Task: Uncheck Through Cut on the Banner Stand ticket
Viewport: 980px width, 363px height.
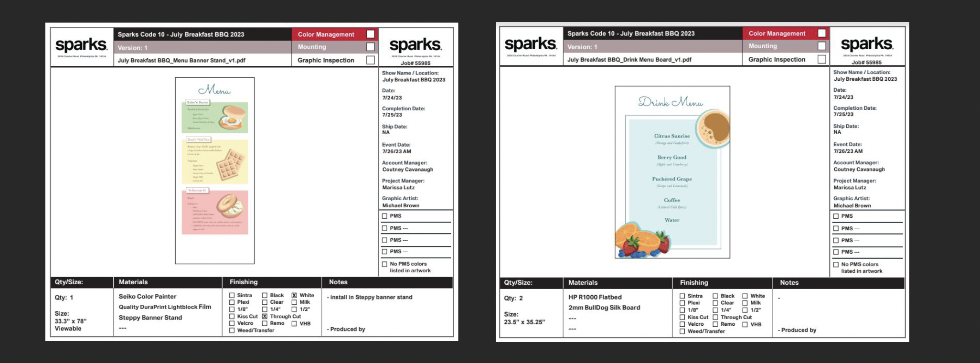Action: point(265,316)
